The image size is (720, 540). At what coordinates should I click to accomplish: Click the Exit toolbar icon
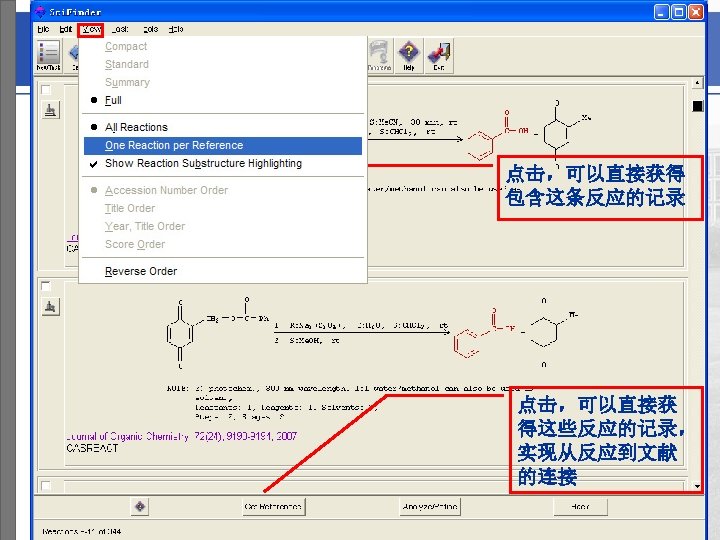439,56
